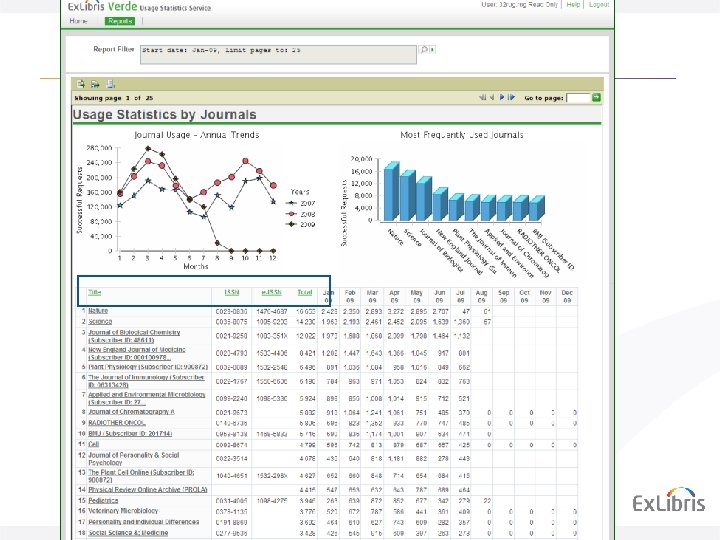Sort table by eISSN column
Image resolution: width=720 pixels, height=540 pixels.
(271, 292)
